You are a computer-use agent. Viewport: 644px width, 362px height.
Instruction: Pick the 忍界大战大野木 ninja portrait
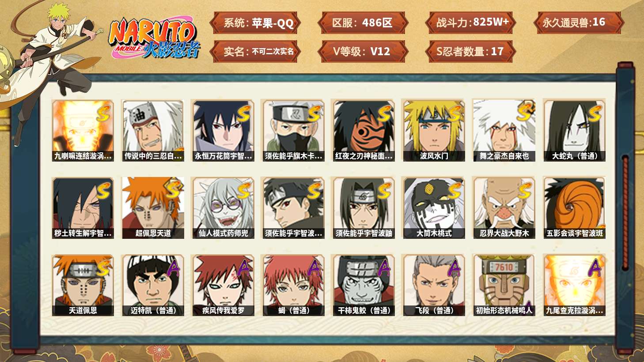504,208
